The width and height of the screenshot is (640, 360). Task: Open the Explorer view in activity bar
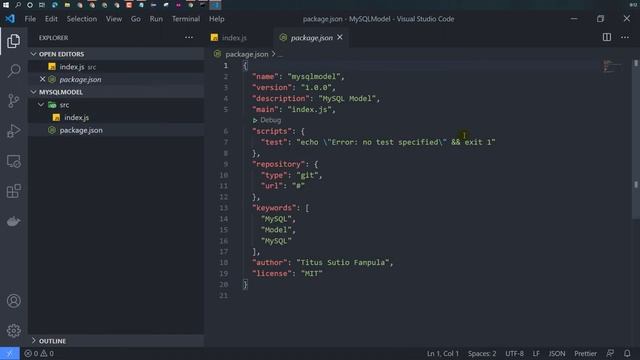coord(13,41)
